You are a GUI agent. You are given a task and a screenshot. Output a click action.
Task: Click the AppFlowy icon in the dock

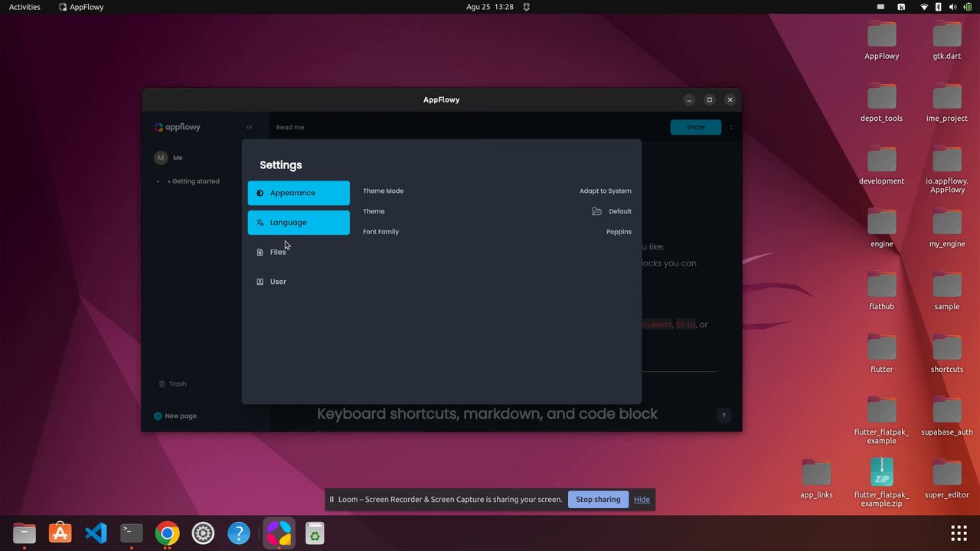(279, 533)
